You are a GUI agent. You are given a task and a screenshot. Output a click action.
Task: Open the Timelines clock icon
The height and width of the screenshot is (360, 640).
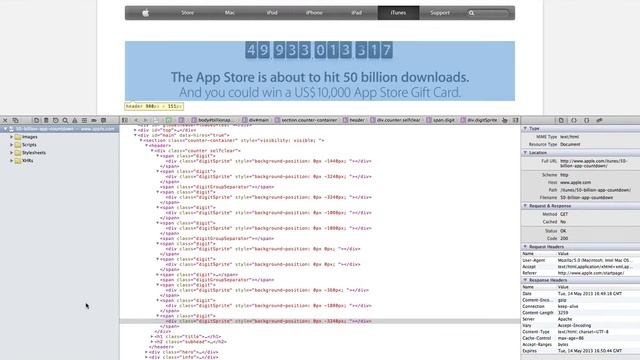click(x=56, y=120)
